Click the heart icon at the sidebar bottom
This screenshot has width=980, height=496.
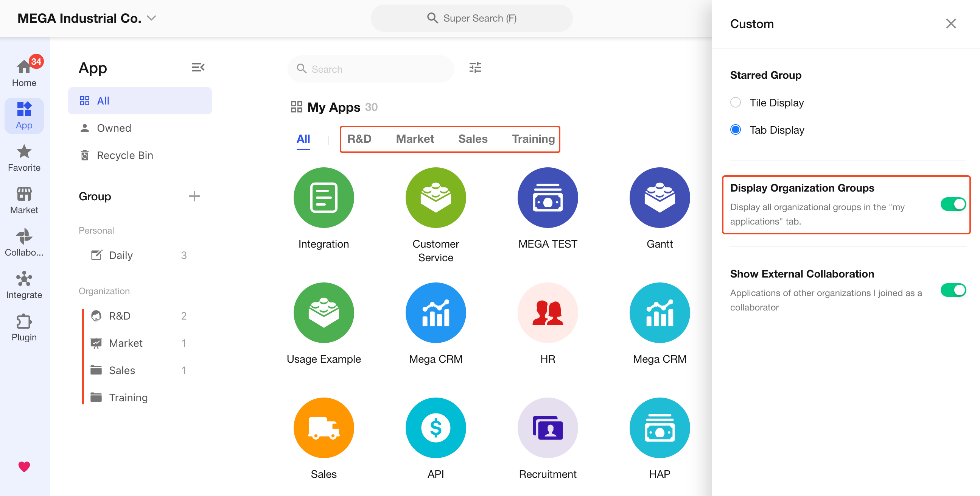[x=24, y=466]
